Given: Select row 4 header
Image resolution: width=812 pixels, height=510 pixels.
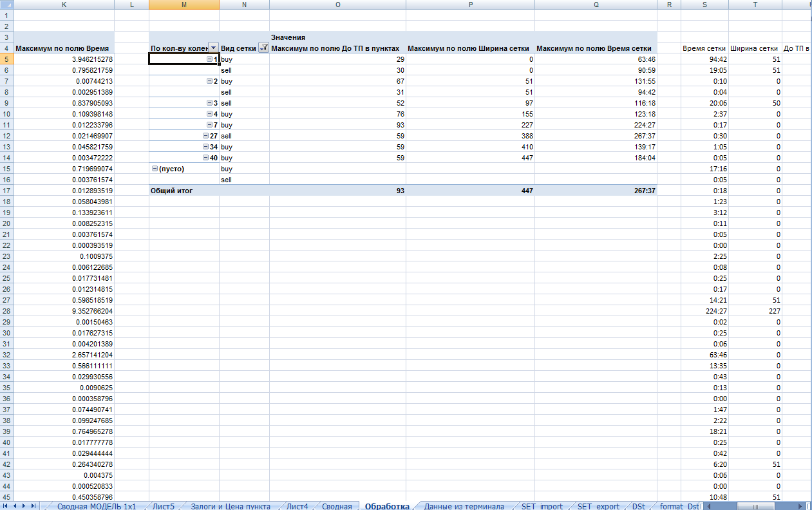Looking at the screenshot, I should [6, 48].
